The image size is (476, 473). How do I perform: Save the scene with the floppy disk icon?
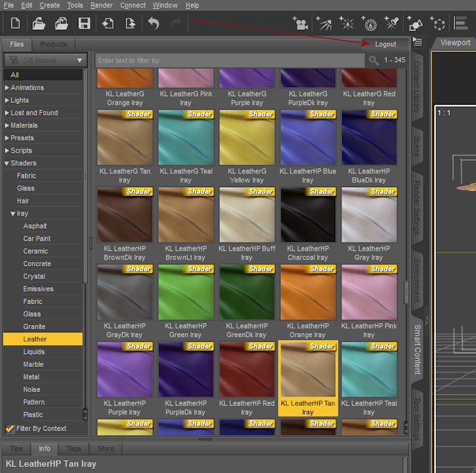pos(84,24)
